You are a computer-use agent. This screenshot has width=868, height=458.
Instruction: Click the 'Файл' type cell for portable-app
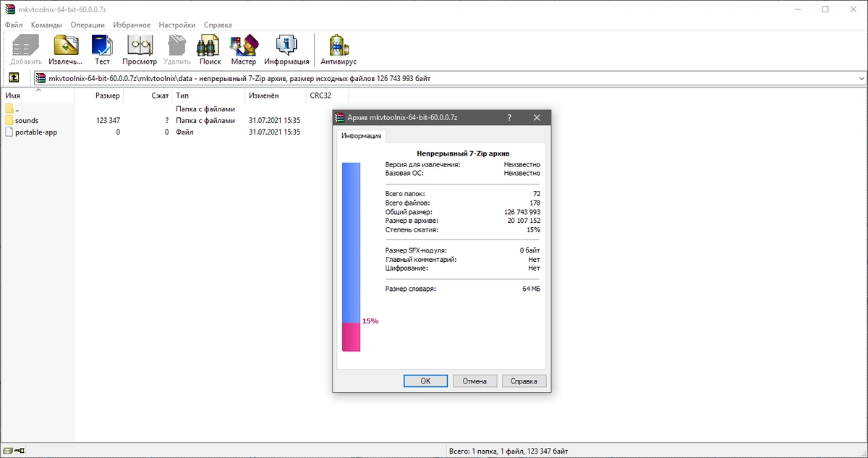coord(184,132)
